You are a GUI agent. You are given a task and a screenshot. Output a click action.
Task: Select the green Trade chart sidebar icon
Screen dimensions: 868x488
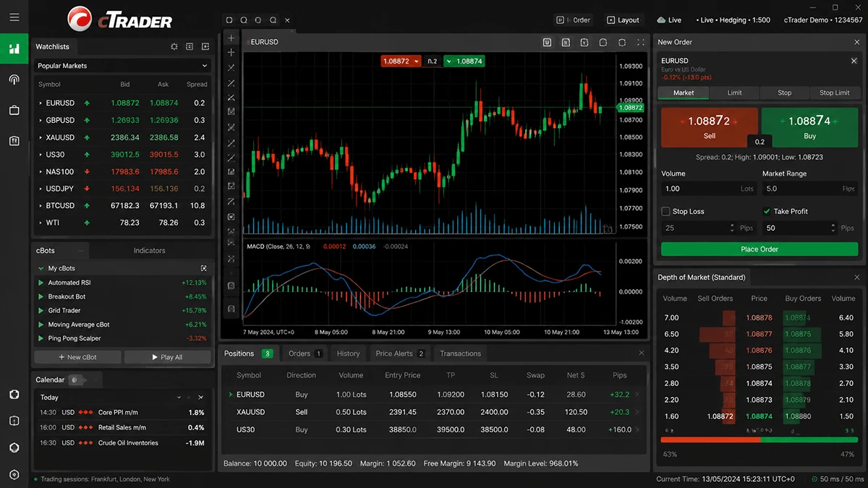point(14,49)
